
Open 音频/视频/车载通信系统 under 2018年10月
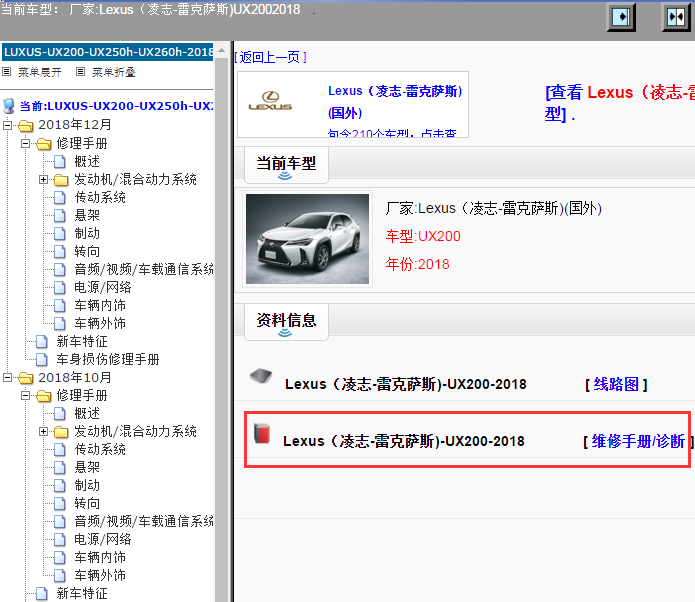click(144, 521)
